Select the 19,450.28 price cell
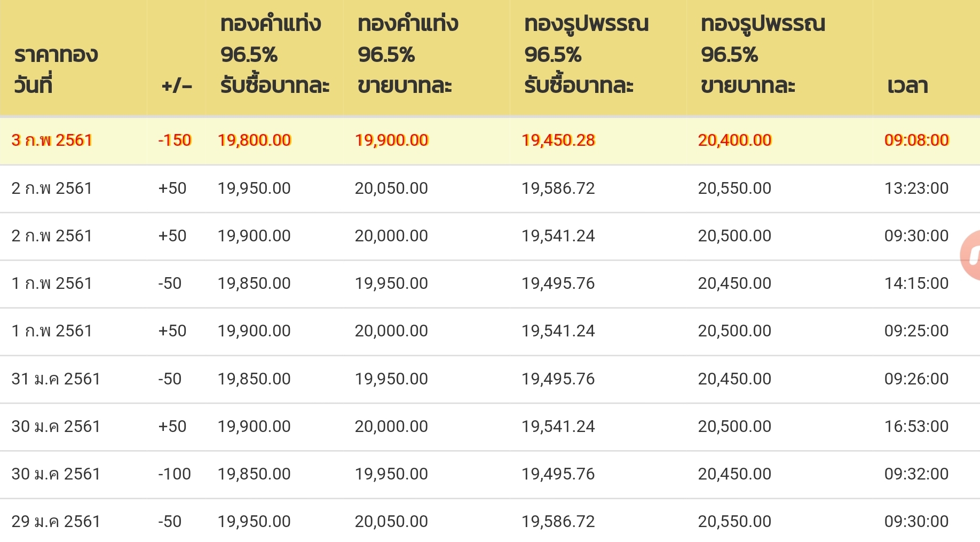The width and height of the screenshot is (980, 542). point(558,140)
